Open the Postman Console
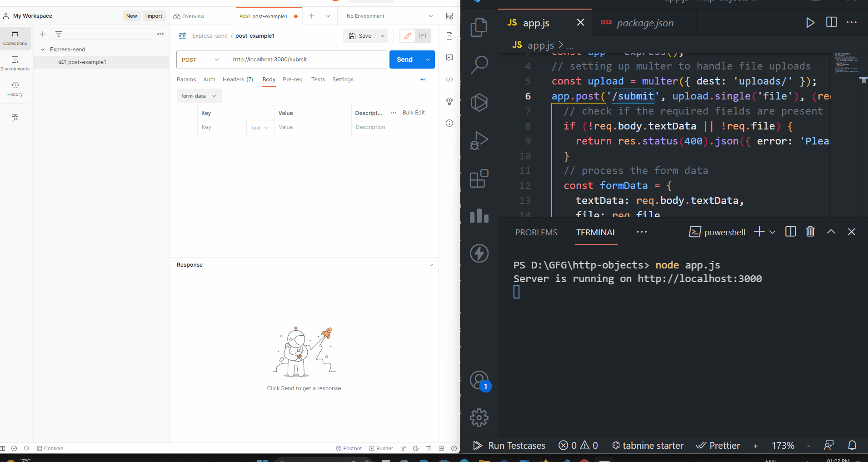This screenshot has width=868, height=462. 50,448
